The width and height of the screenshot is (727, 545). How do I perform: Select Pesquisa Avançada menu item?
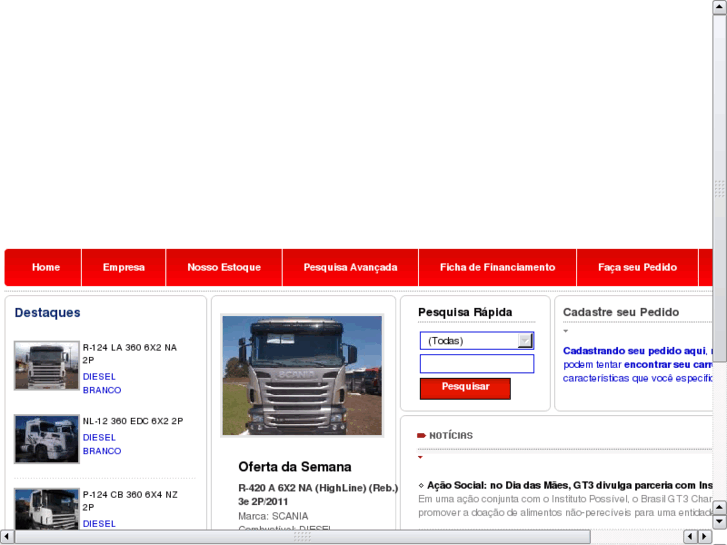[350, 268]
